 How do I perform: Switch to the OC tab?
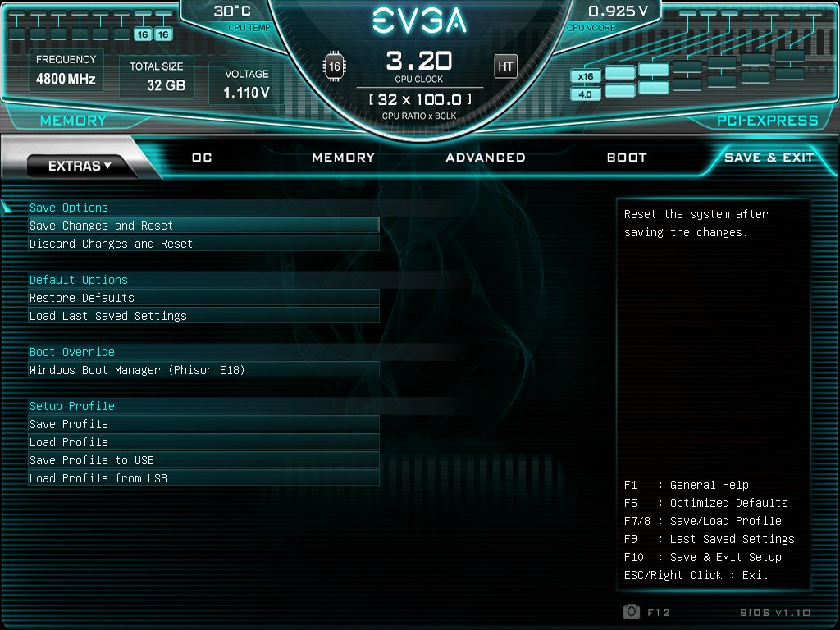click(202, 157)
